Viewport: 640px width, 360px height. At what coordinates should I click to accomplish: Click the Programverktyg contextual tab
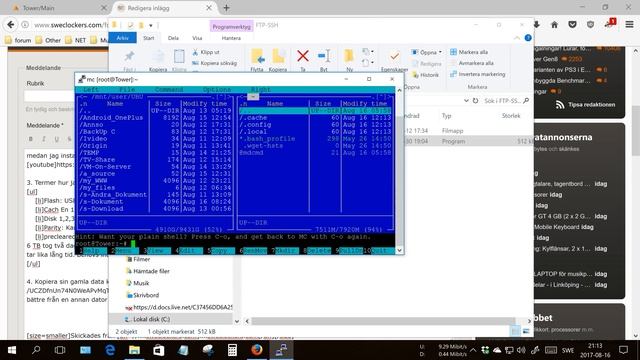231,27
